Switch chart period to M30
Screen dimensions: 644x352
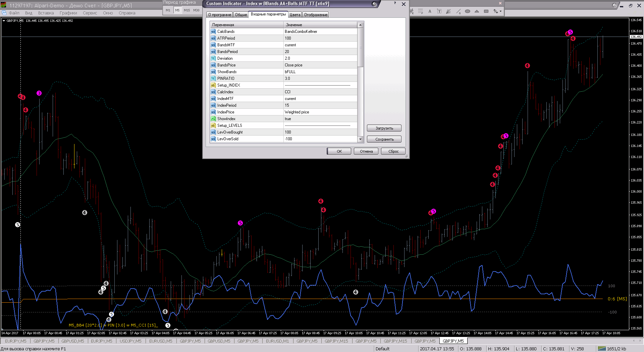tap(196, 10)
